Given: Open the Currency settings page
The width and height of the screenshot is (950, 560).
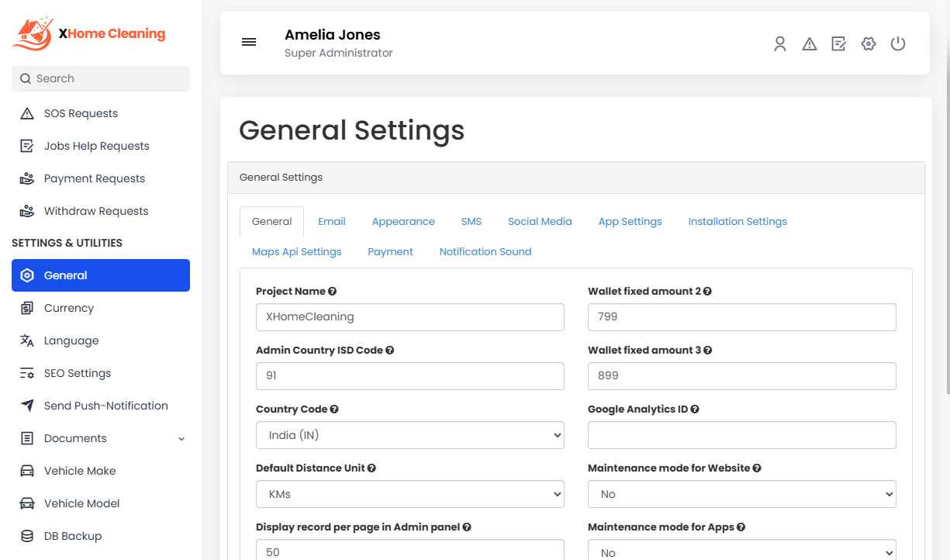Looking at the screenshot, I should tap(68, 308).
